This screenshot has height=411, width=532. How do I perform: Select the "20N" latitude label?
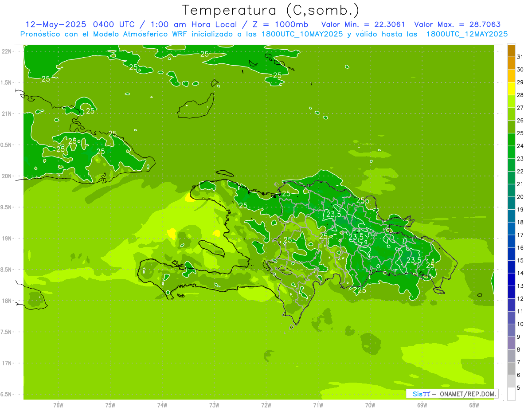[7, 176]
